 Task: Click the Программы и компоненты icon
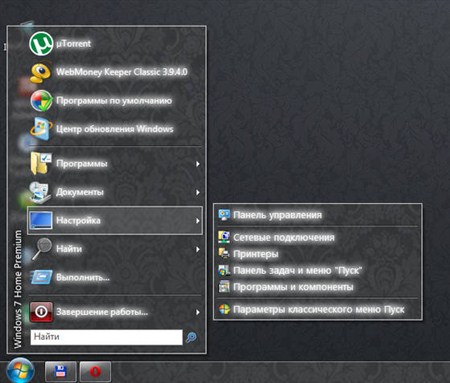pos(224,287)
